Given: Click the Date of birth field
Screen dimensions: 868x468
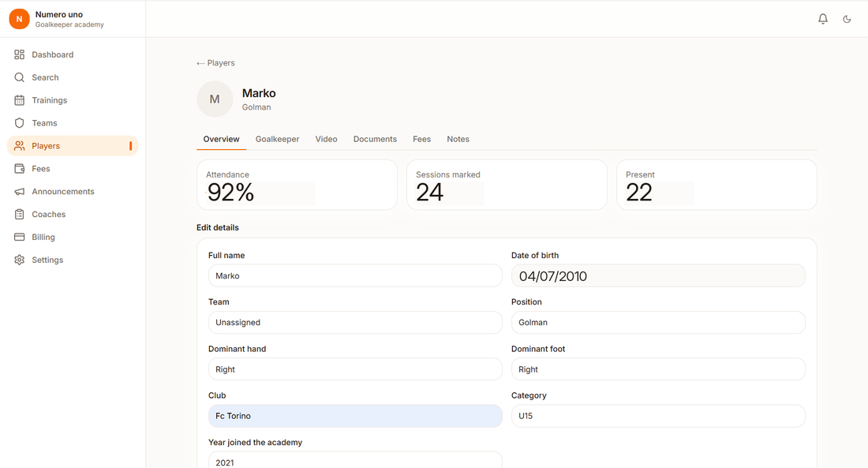Looking at the screenshot, I should [x=658, y=275].
